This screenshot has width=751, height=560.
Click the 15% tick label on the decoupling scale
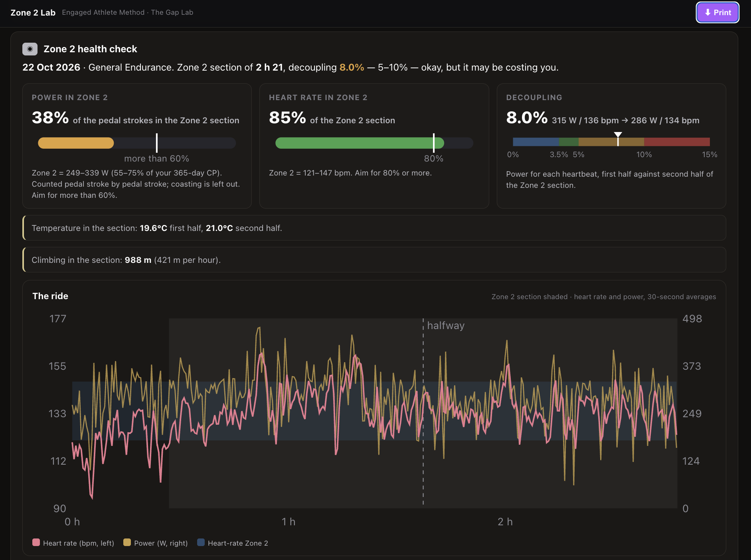point(709,154)
